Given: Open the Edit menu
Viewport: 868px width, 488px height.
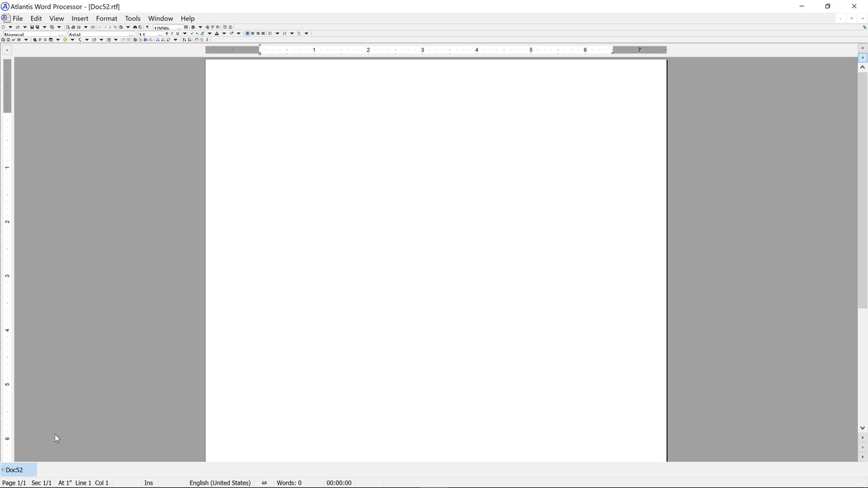Looking at the screenshot, I should [x=36, y=18].
